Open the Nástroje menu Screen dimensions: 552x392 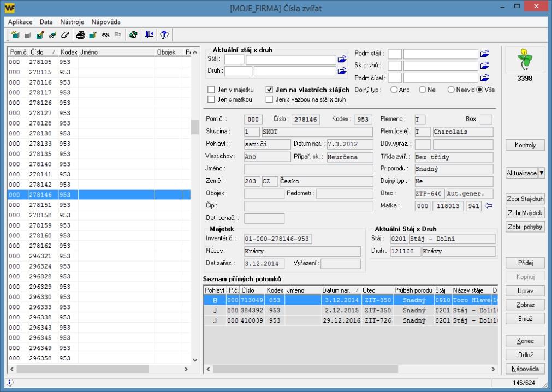click(x=72, y=22)
